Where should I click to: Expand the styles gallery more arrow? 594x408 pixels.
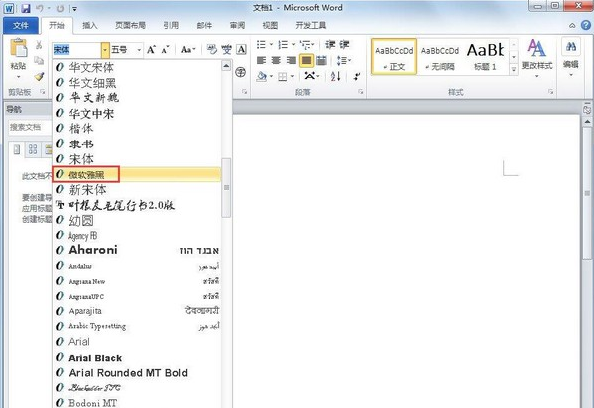pos(514,70)
